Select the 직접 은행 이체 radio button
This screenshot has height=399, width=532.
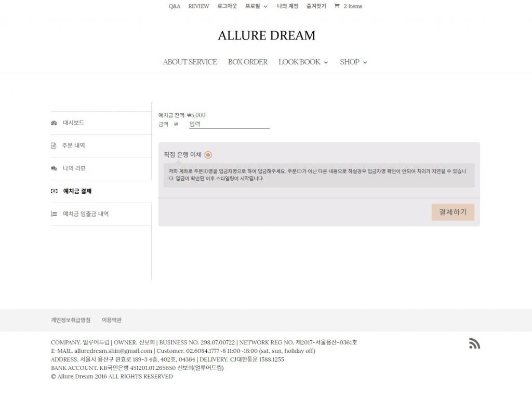pos(208,155)
